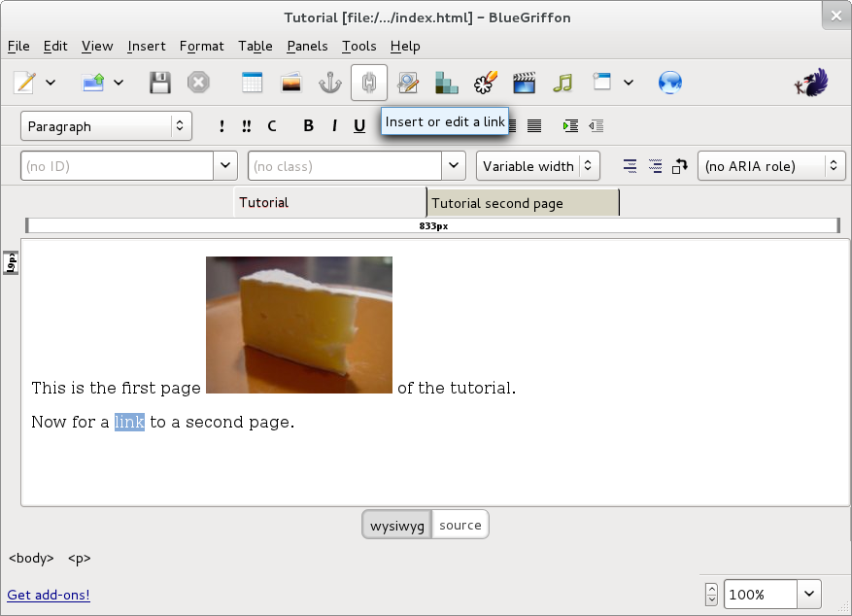The width and height of the screenshot is (852, 616).
Task: Expand the arrow next to the open file icon
Action: tap(119, 83)
